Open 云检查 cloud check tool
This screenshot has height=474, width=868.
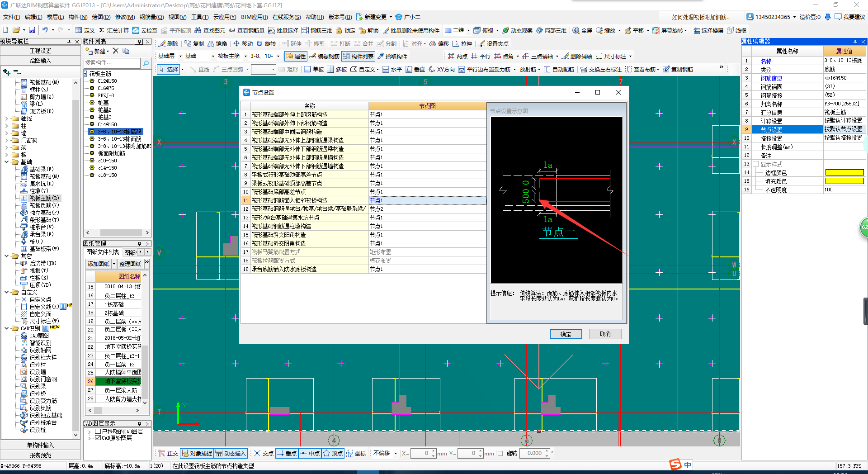pyautogui.click(x=145, y=30)
